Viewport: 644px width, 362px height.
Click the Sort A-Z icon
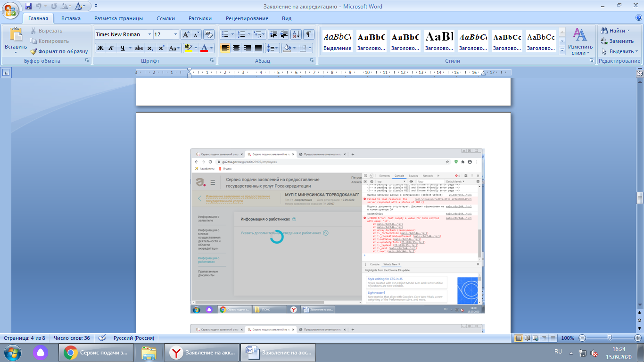(296, 34)
